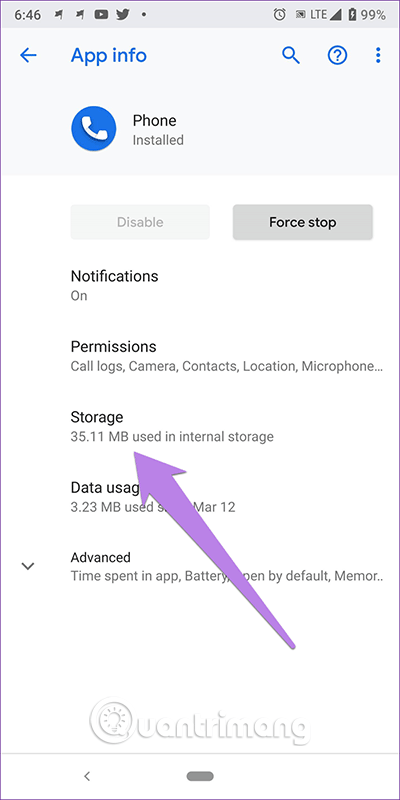Tap the back arrow in App info
Screen dimensions: 400x800
[x=28, y=55]
